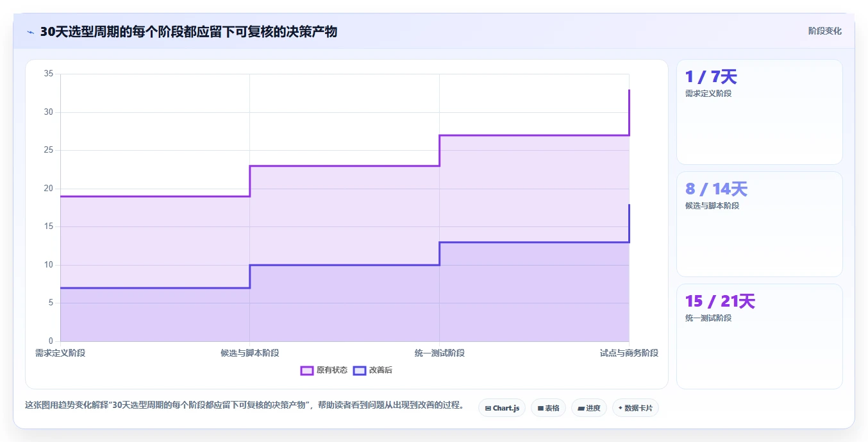Click the 需求定义阶段 card caption
Screen dimensions: 868x442
point(708,94)
